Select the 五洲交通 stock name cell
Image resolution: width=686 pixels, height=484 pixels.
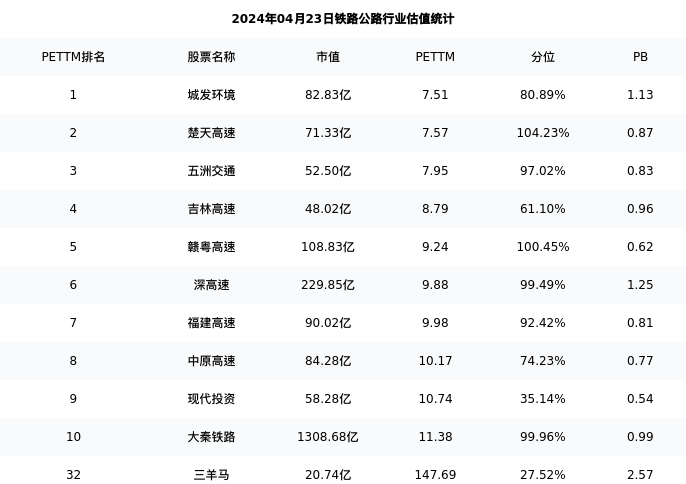[x=211, y=171]
